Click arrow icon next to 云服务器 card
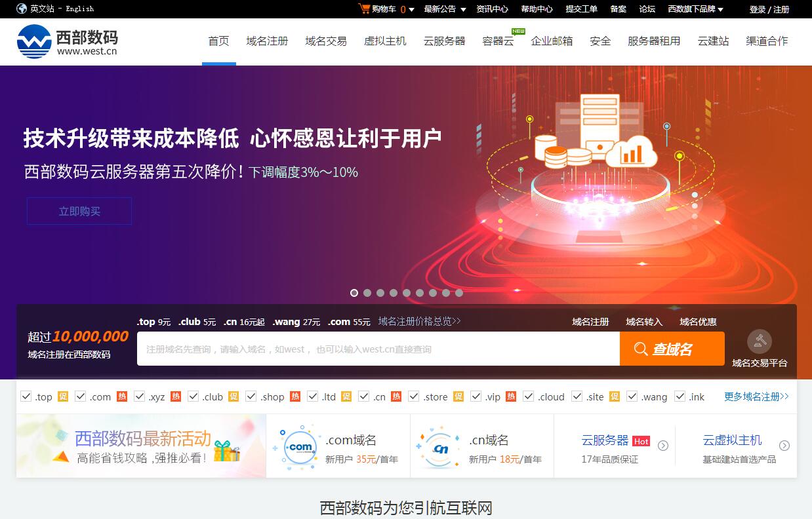The image size is (812, 519). point(663,446)
